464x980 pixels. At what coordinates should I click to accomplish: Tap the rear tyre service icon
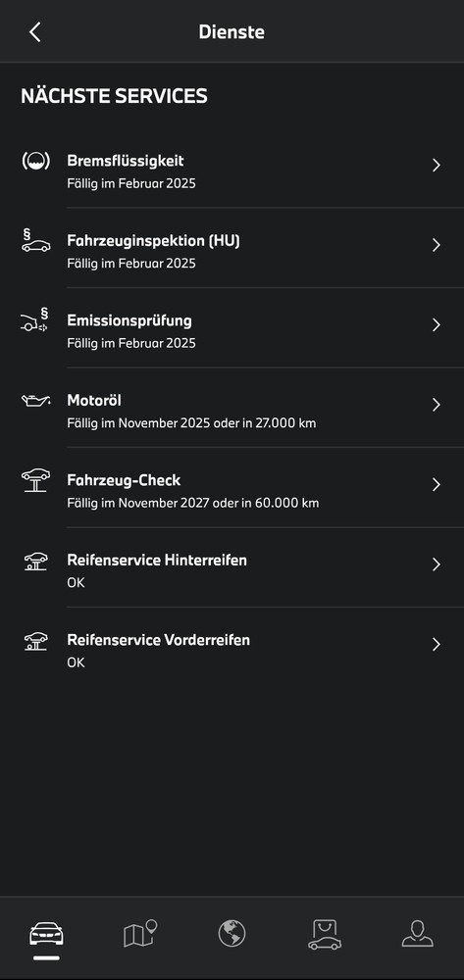[x=35, y=561]
